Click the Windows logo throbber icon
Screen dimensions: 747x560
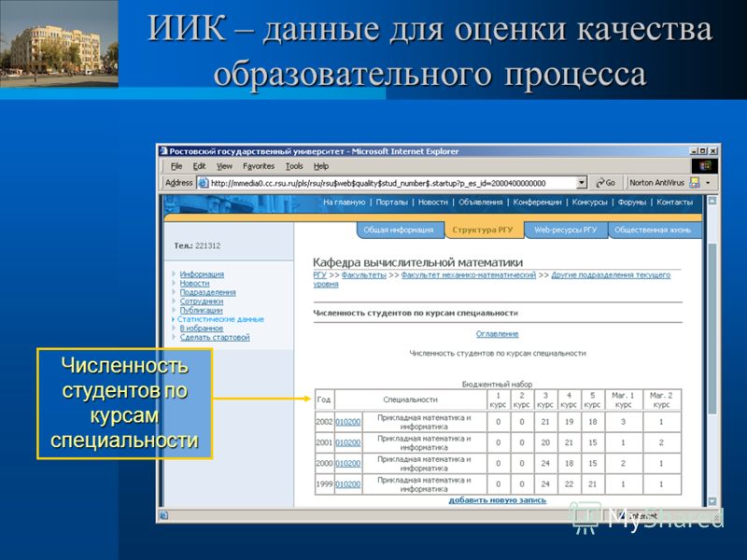point(705,166)
